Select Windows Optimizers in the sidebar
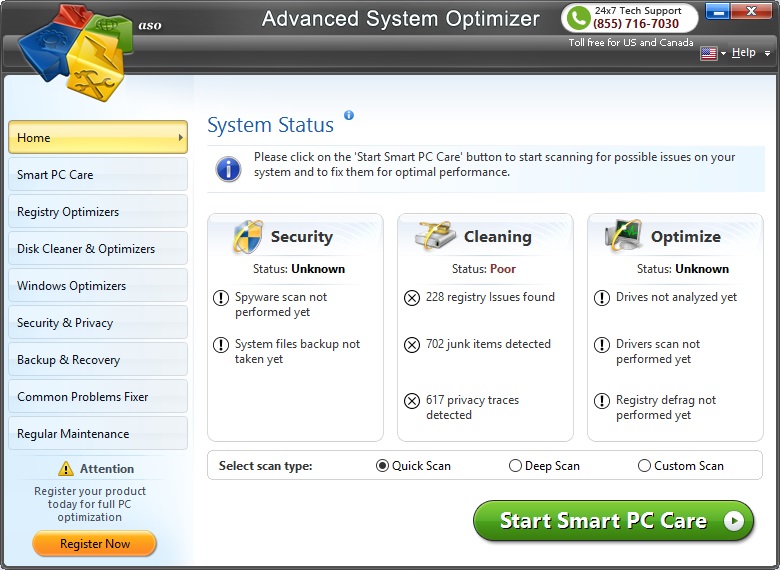Screen dimensions: 780x570 (x=98, y=285)
